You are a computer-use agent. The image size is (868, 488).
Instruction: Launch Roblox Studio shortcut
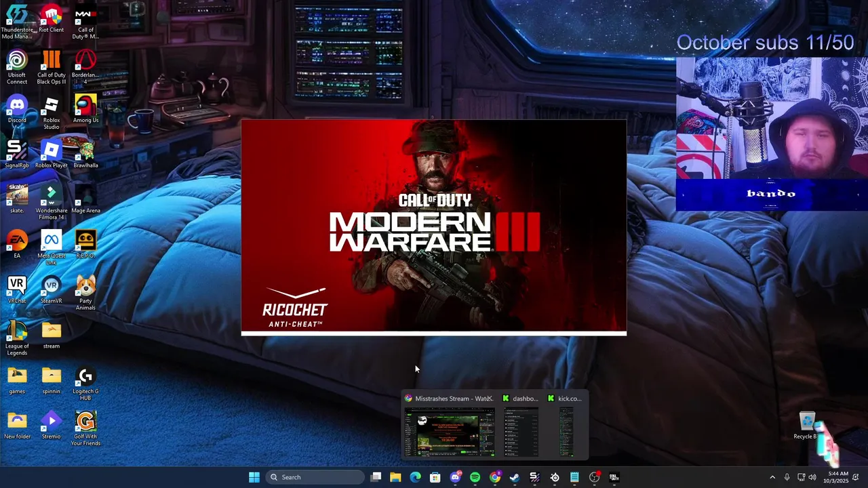click(x=51, y=113)
